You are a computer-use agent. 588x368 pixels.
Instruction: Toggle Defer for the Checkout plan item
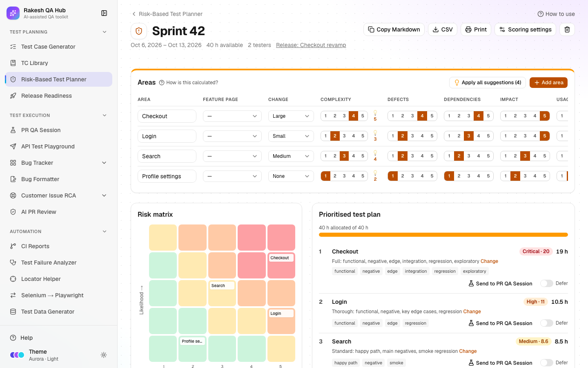tap(546, 283)
